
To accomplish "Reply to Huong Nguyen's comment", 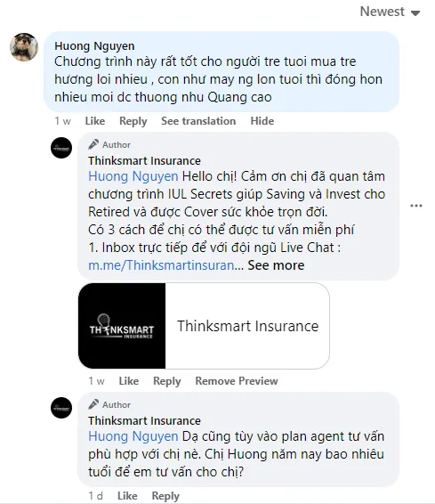I will 133,121.
